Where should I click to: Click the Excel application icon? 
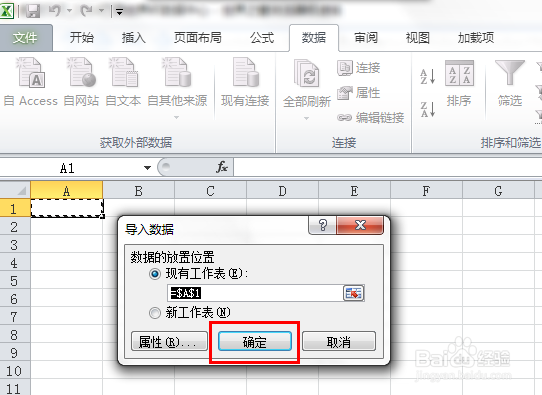6,11
